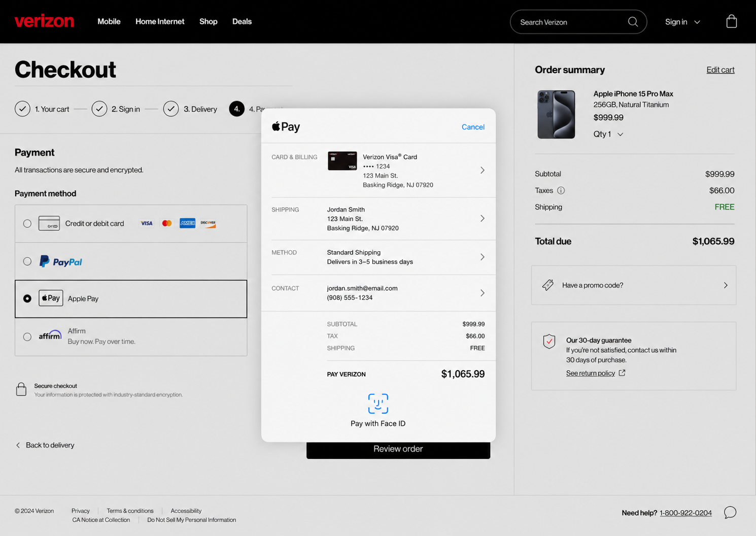Image resolution: width=756 pixels, height=536 pixels.
Task: Call the 1-800-922-0204 help number
Action: tap(685, 513)
